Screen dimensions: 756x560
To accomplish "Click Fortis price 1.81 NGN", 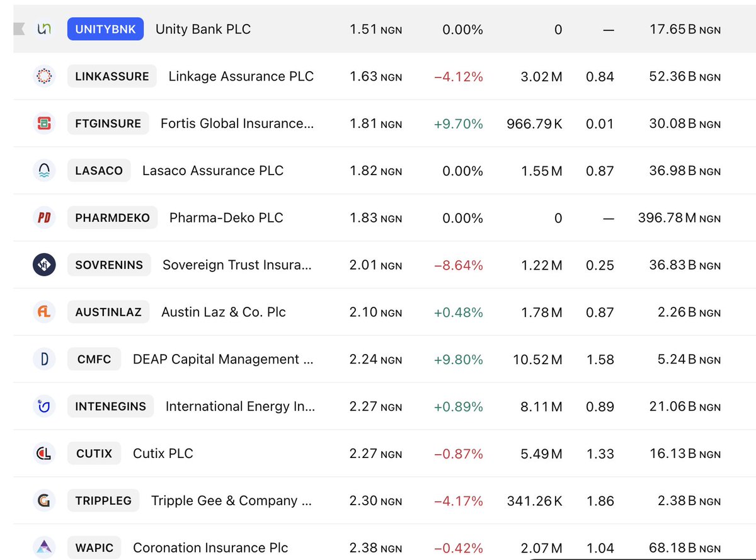I will point(375,124).
